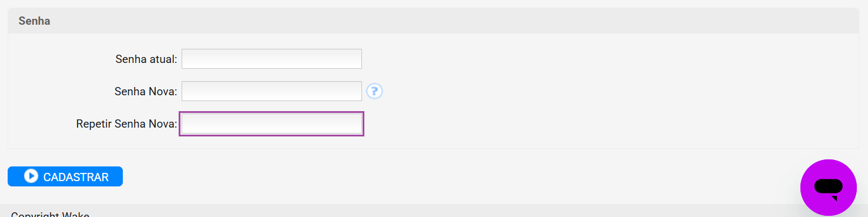Submit the form with CADASTRAR button
This screenshot has height=217, width=868.
65,176
